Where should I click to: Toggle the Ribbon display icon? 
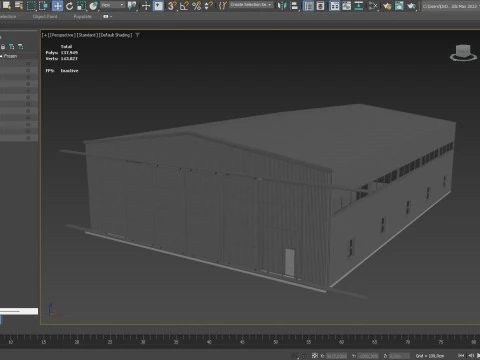[334, 6]
